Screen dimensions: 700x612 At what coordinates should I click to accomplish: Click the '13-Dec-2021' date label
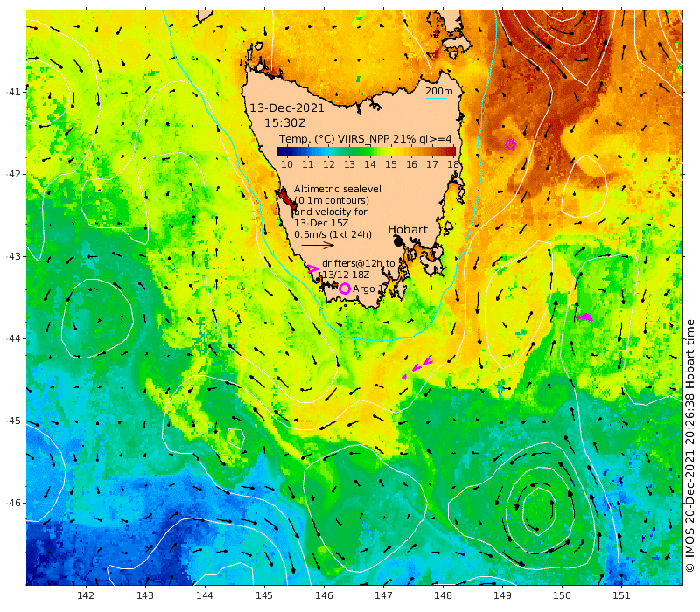pos(287,108)
